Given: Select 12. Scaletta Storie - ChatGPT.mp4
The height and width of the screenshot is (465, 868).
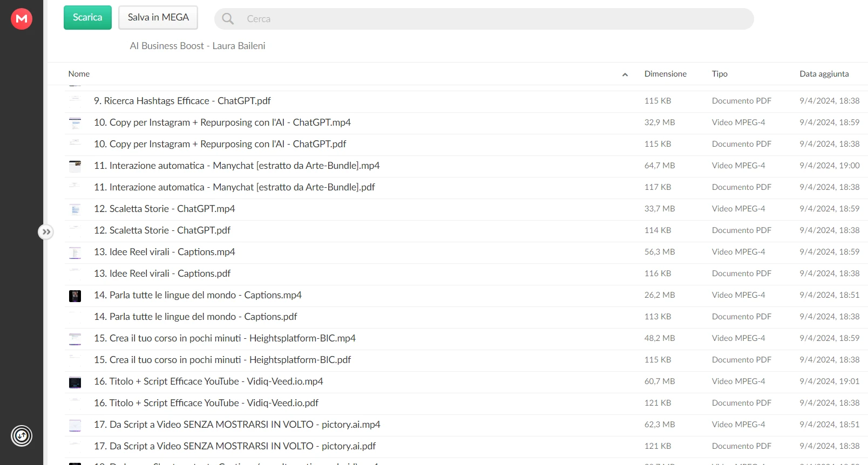Looking at the screenshot, I should tap(165, 209).
